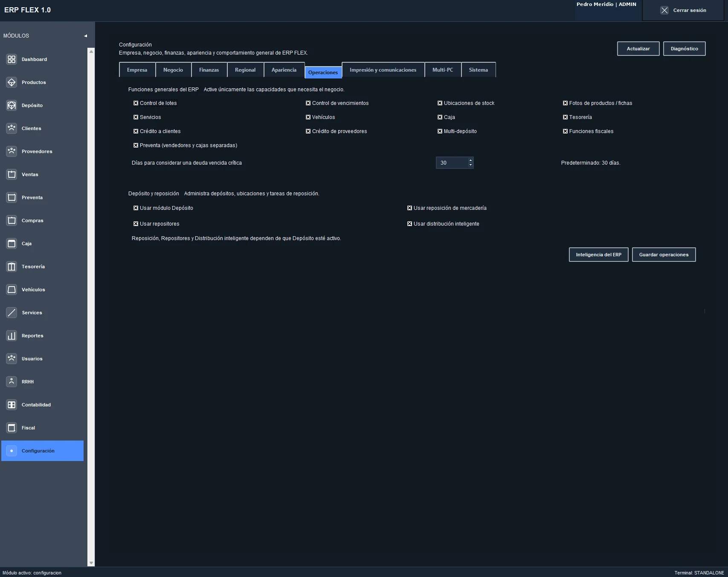Viewport: 728px width, 577px height.
Task: Click the sidebar vertical scrollbar track
Action: coord(91,307)
